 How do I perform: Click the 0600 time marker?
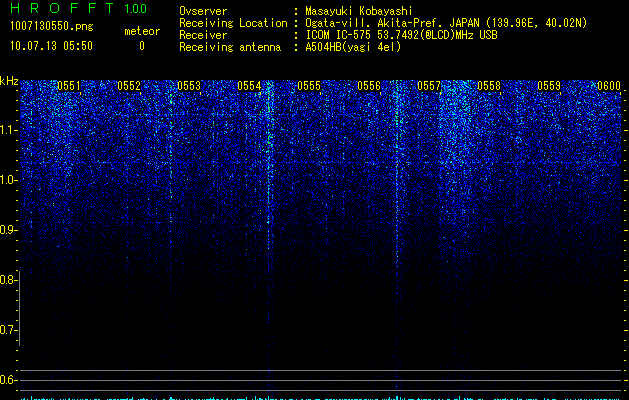coord(609,86)
